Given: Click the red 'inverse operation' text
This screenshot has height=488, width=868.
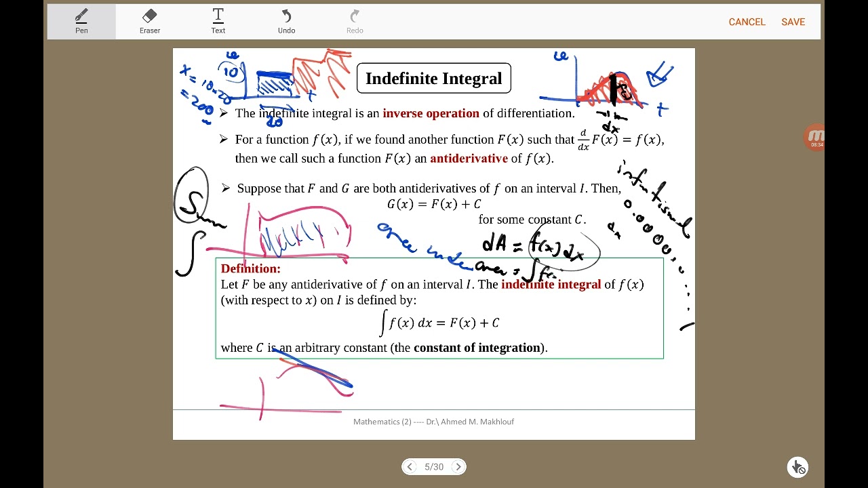Looking at the screenshot, I should [x=431, y=113].
